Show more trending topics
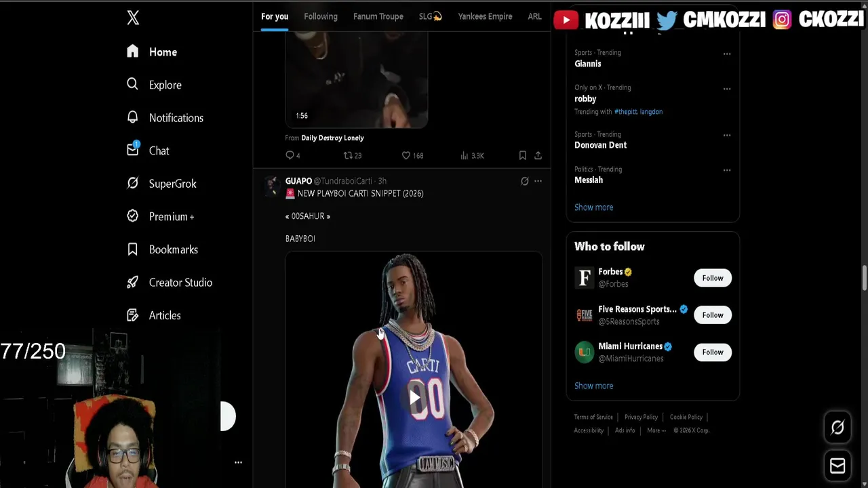This screenshot has height=488, width=868. pyautogui.click(x=593, y=207)
